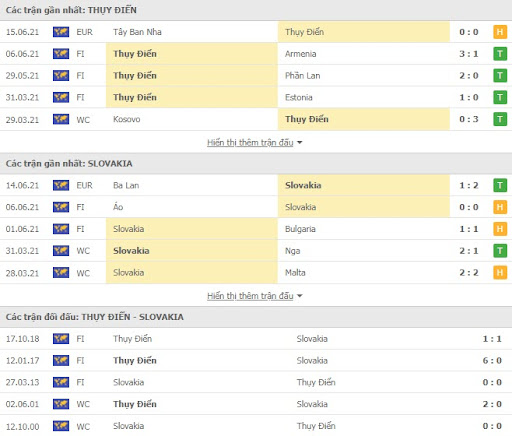Select Slovakia team name in Ba Lan match
The height and width of the screenshot is (436, 512).
click(303, 185)
